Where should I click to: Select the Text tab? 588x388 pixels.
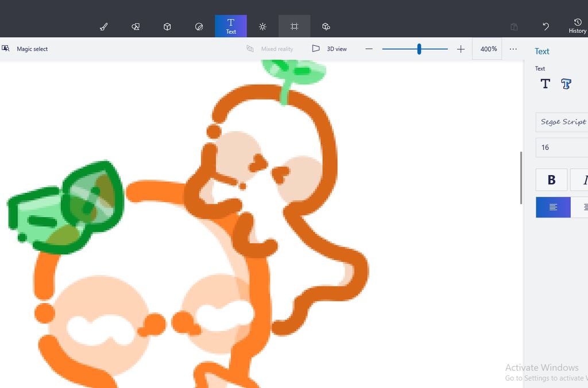[231, 26]
